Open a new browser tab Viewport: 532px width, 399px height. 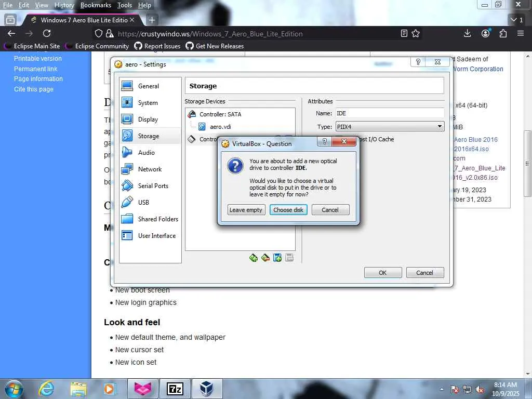coord(152,20)
